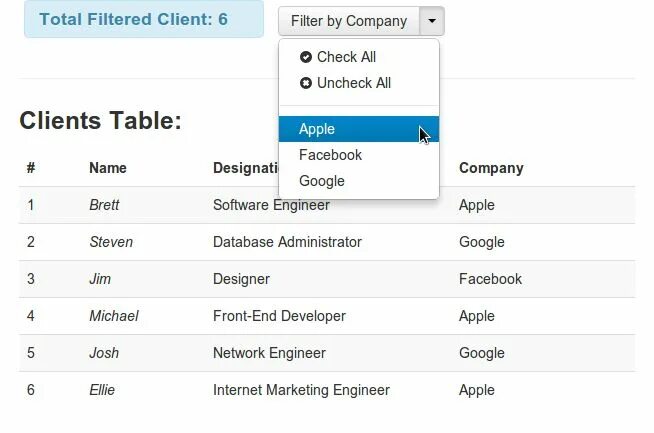
Task: Select the Ellie name cell
Action: pos(102,390)
